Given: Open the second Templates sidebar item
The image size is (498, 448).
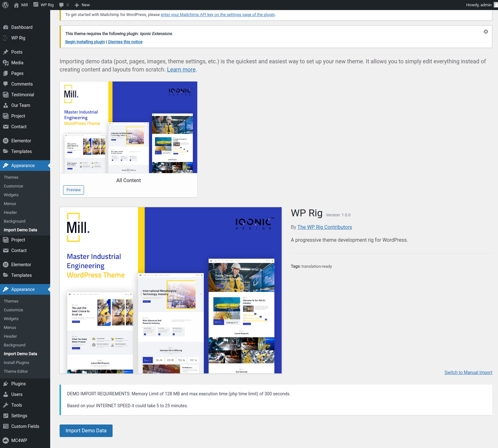Looking at the screenshot, I should [x=25, y=275].
